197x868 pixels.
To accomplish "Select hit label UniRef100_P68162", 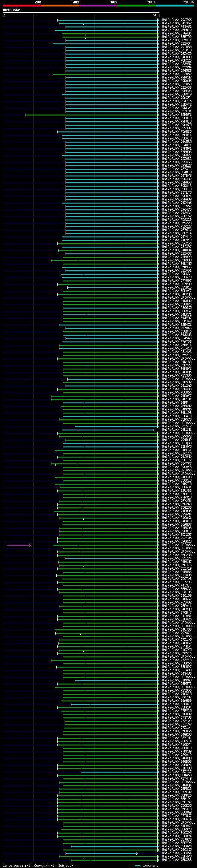I will 176,216.
